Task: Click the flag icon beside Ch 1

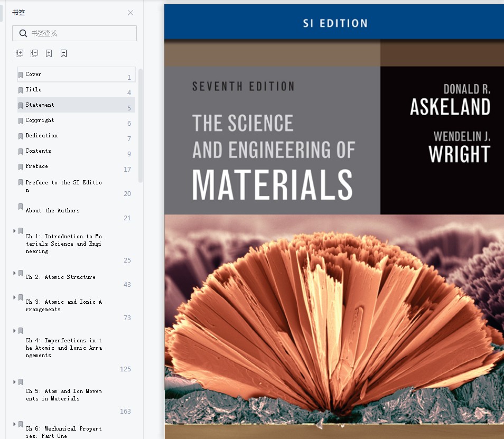Action: point(21,231)
